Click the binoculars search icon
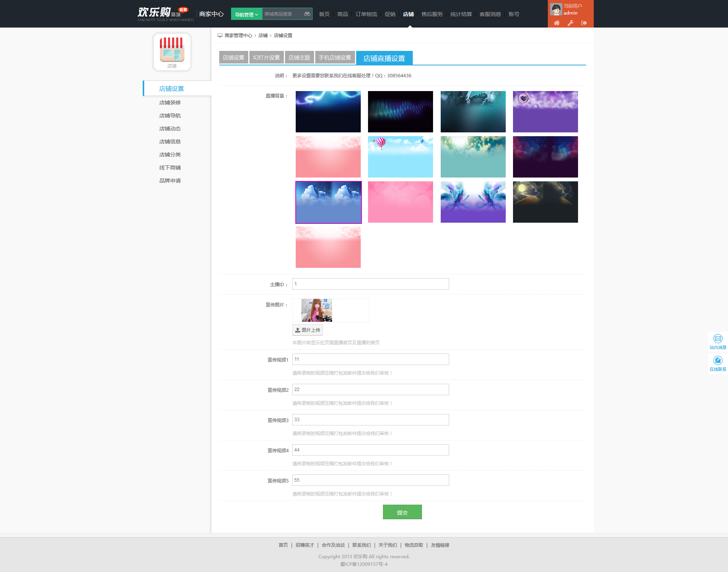 click(x=307, y=14)
